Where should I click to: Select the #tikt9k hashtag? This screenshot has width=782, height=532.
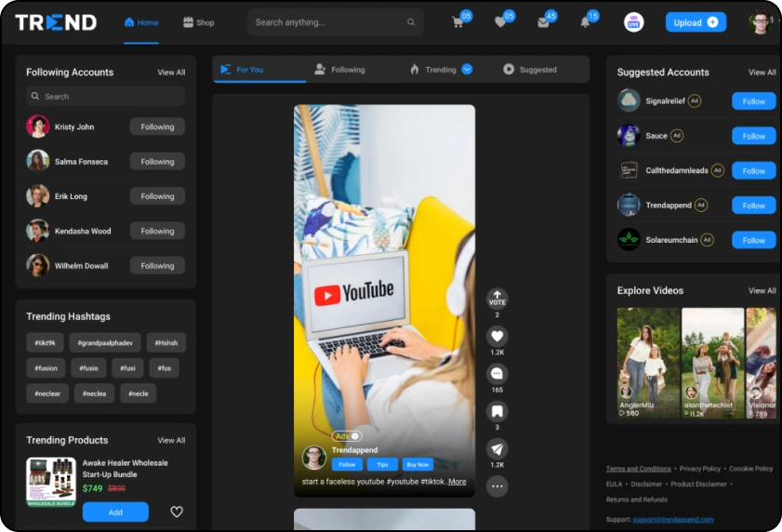click(45, 343)
